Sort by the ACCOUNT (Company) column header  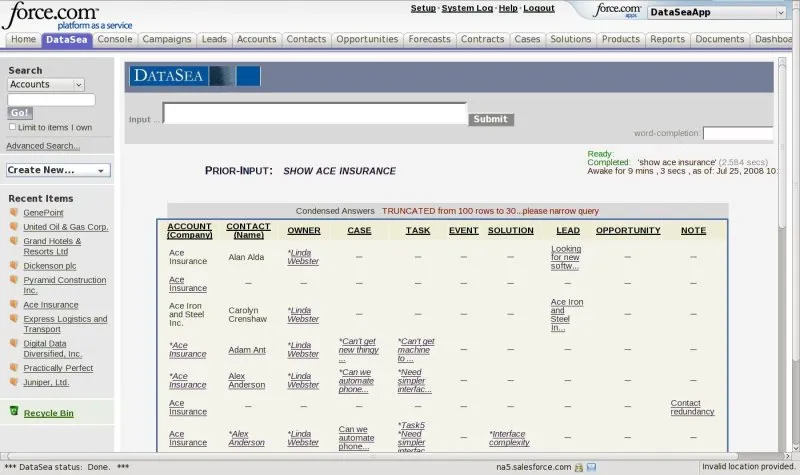189,231
